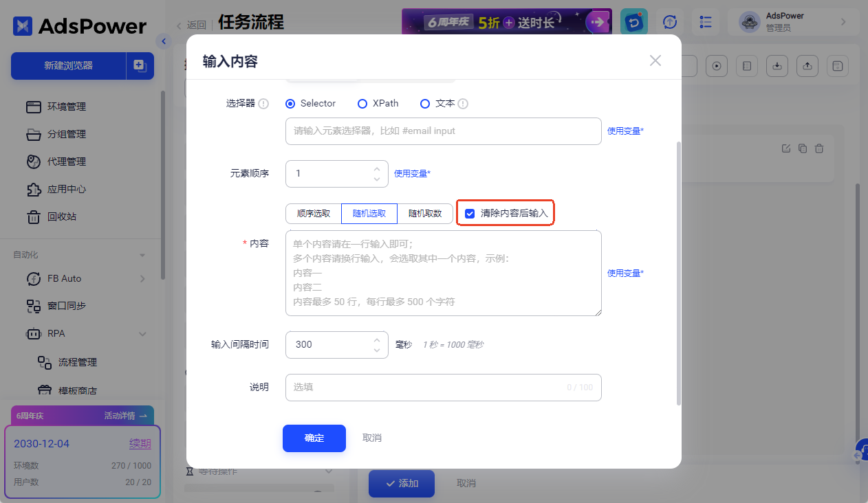Select the 文本 selector radio option
This screenshot has width=868, height=503.
tap(424, 104)
